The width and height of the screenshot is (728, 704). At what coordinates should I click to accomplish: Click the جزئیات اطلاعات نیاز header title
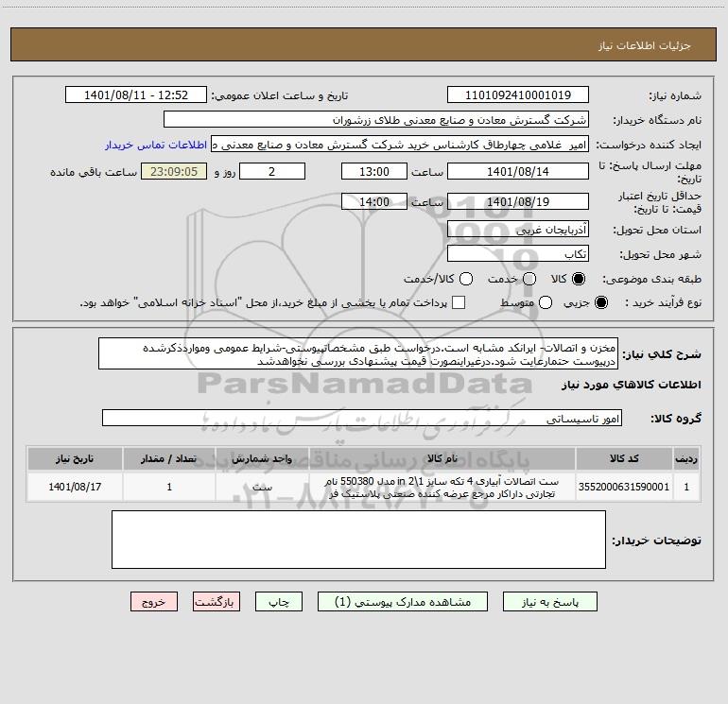tap(644, 45)
